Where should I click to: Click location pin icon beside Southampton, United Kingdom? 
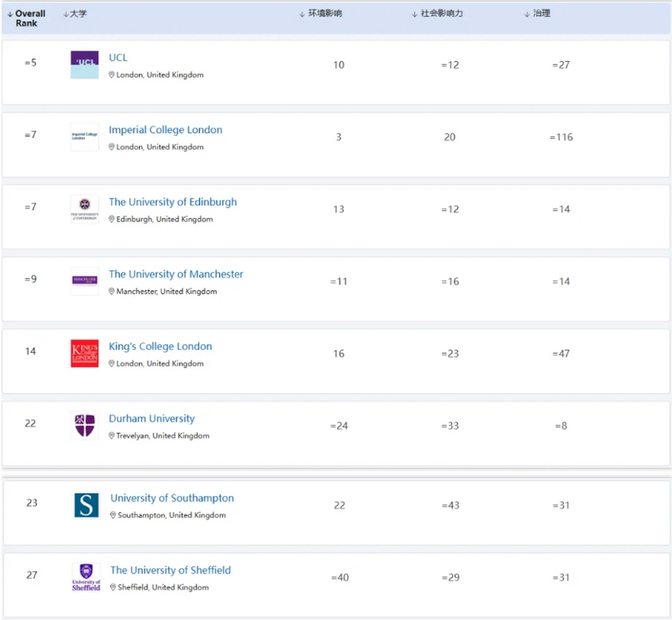(113, 515)
